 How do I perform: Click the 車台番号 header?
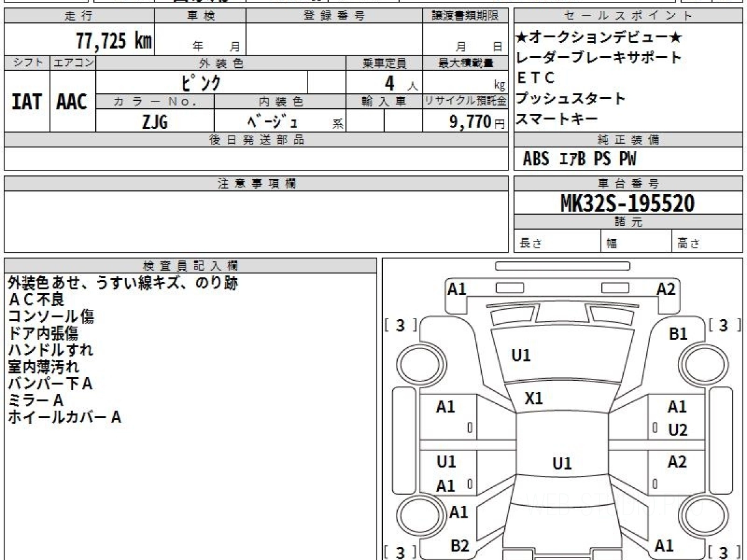(x=628, y=184)
